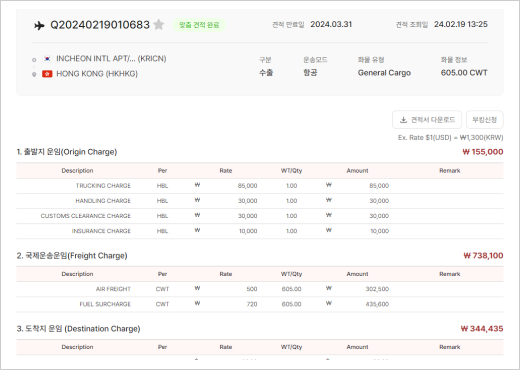Viewport: 520px width, 370px height.
Task: Toggle the favorite star next to Q20240219010683
Action: [159, 25]
